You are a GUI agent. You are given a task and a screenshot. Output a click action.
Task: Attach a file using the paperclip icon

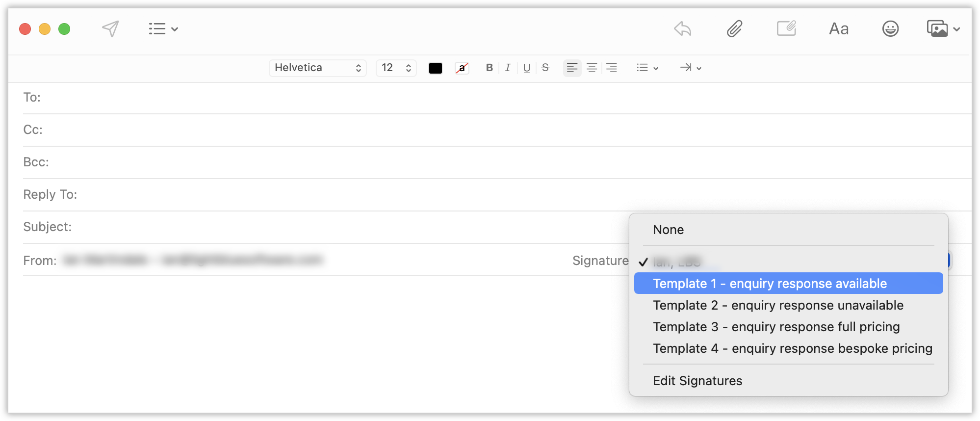(734, 28)
